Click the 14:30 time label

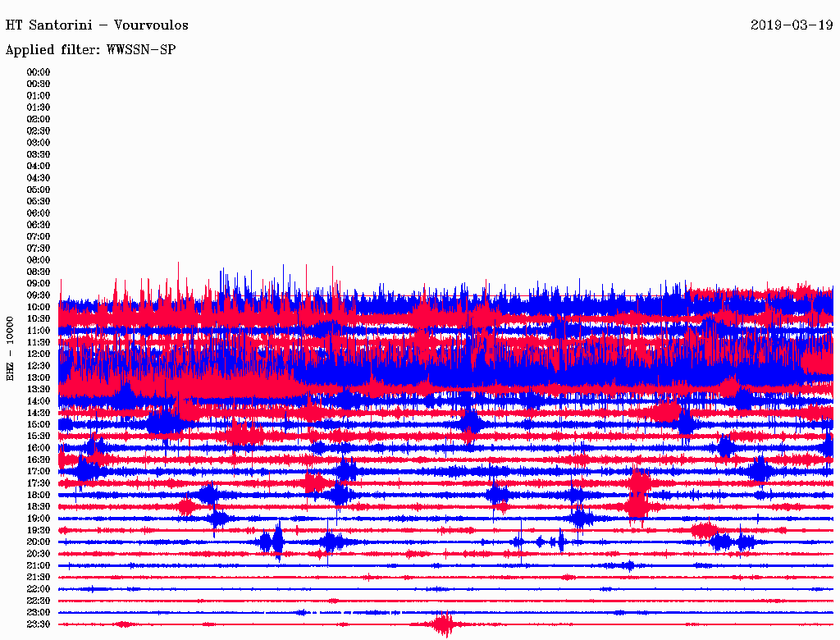click(39, 413)
